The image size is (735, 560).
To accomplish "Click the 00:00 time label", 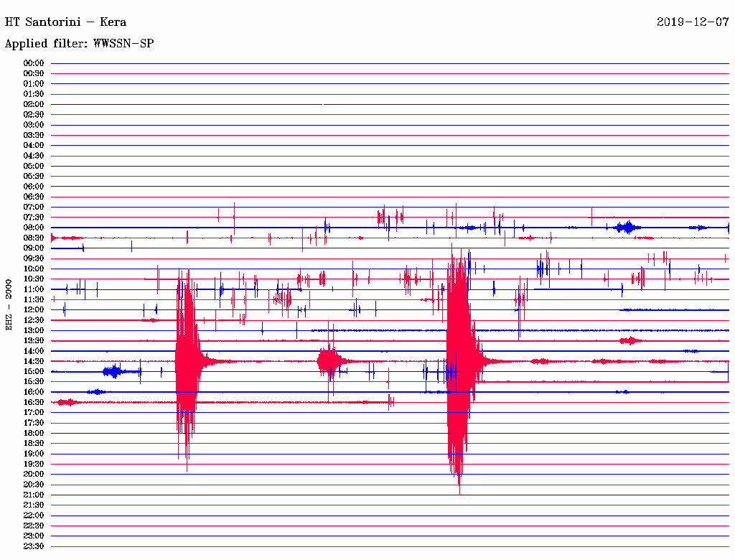I will (x=34, y=63).
